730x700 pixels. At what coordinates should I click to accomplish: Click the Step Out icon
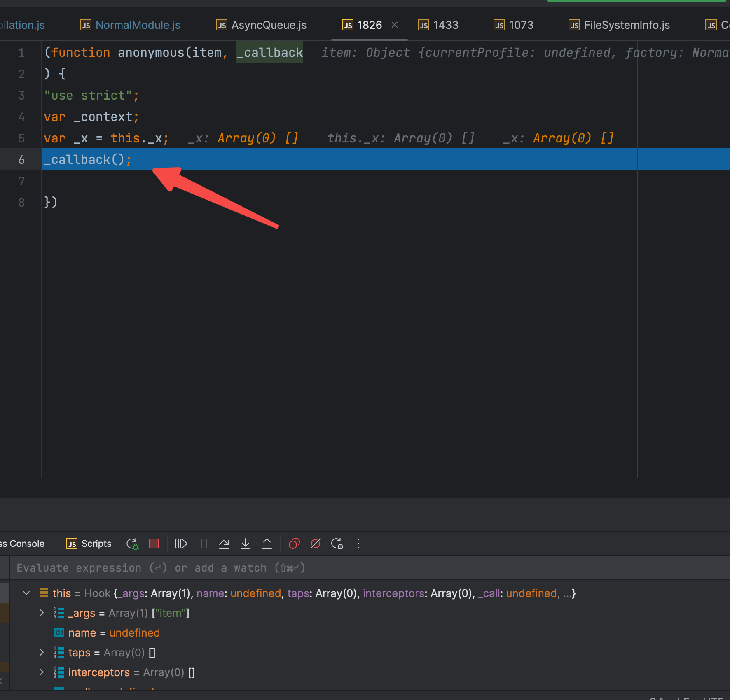click(267, 544)
